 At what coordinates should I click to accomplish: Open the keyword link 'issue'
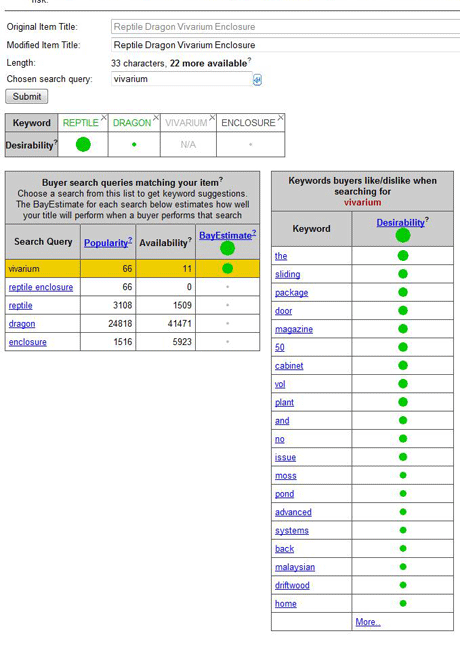(x=285, y=457)
